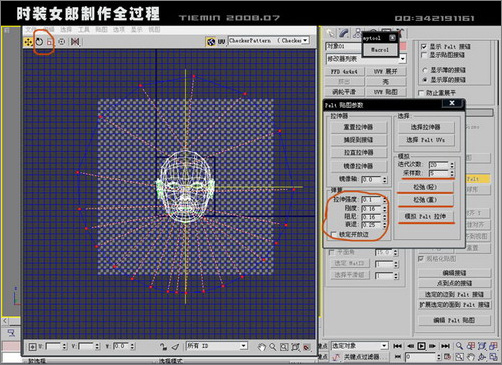This screenshot has height=365, width=502.
Task: Click the main viewport Zoom magnifier icon
Action: coord(459,346)
